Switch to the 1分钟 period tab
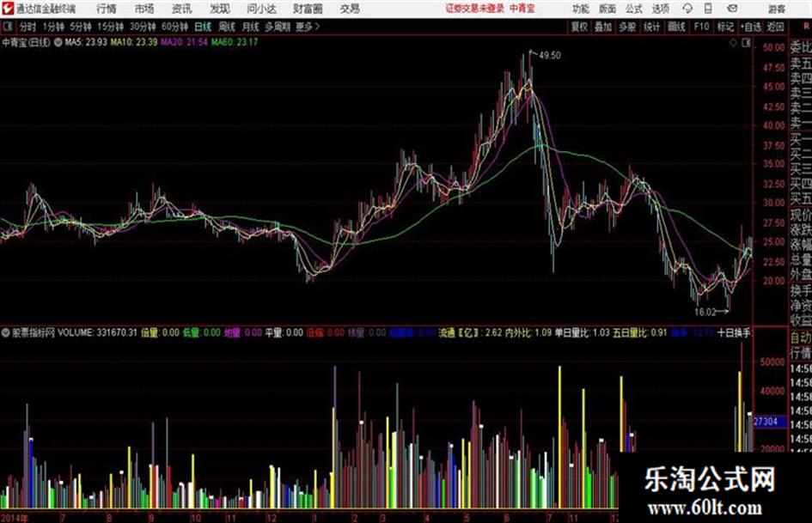This screenshot has width=812, height=523. pos(52,27)
